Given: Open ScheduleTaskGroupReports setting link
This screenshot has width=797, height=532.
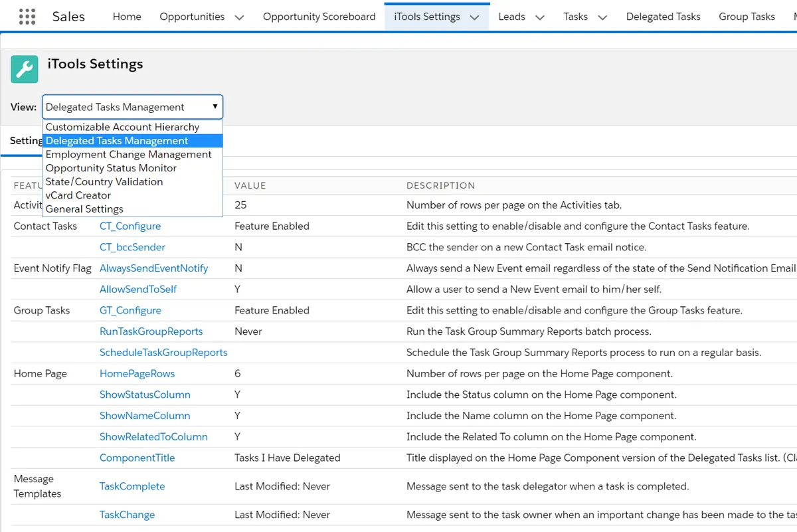Looking at the screenshot, I should (163, 353).
